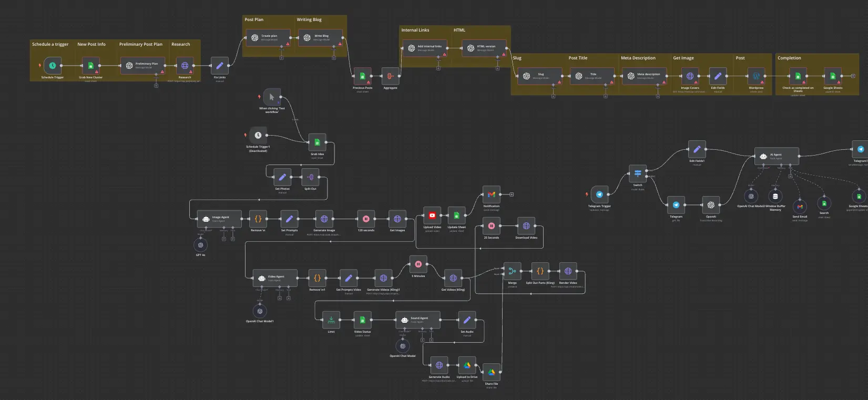Screen dimensions: 868x400
Task: Open the Sound Agent node
Action: tap(418, 320)
